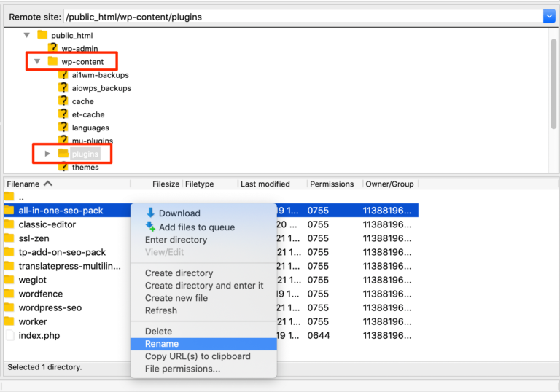Choose Create directory and enter it
The width and height of the screenshot is (560, 392).
click(203, 285)
